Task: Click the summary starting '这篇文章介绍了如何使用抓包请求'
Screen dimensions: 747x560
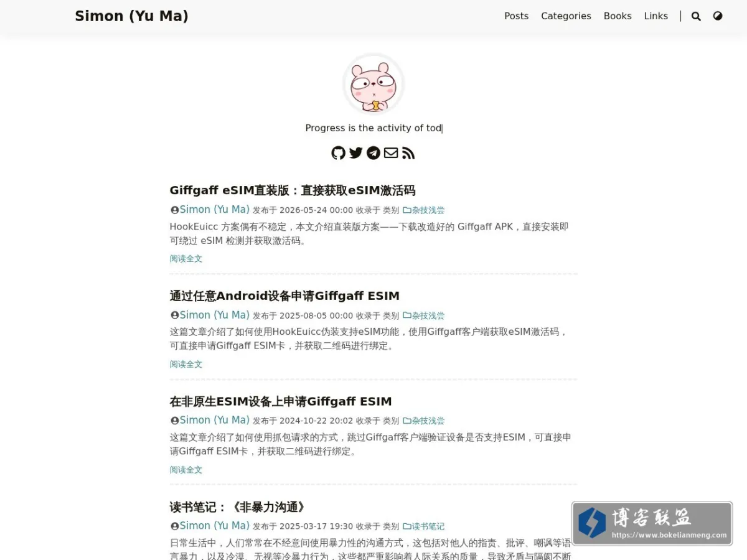Action: pyautogui.click(x=371, y=444)
